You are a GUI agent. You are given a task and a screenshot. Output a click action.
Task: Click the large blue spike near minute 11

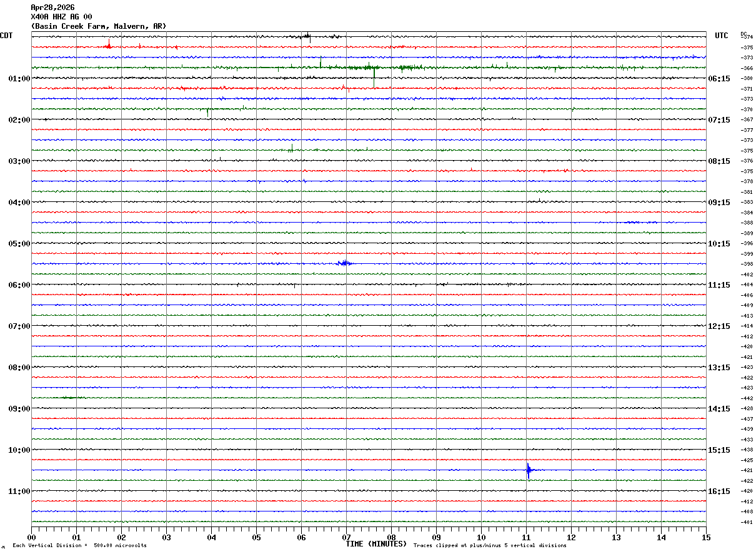click(528, 470)
